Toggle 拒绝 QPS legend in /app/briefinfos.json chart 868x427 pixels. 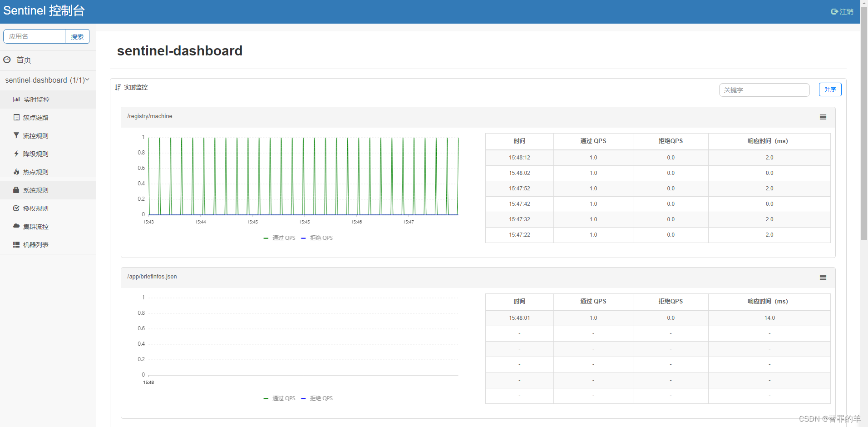(317, 398)
